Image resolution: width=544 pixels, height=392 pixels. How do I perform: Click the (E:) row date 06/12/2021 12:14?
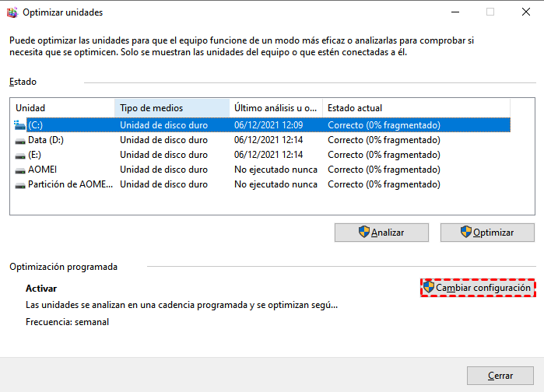click(268, 155)
